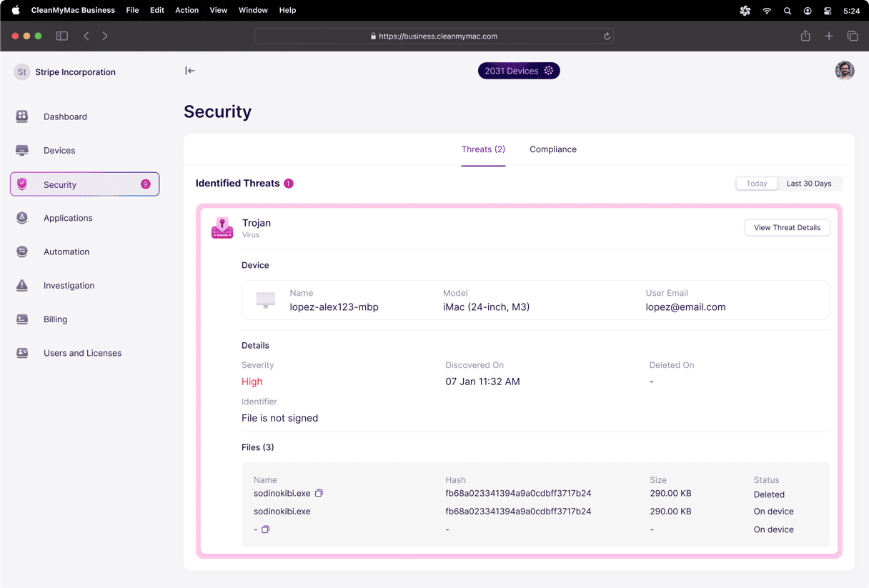Go to Users and Licenses
Screen dimensions: 869x588
[x=82, y=353]
